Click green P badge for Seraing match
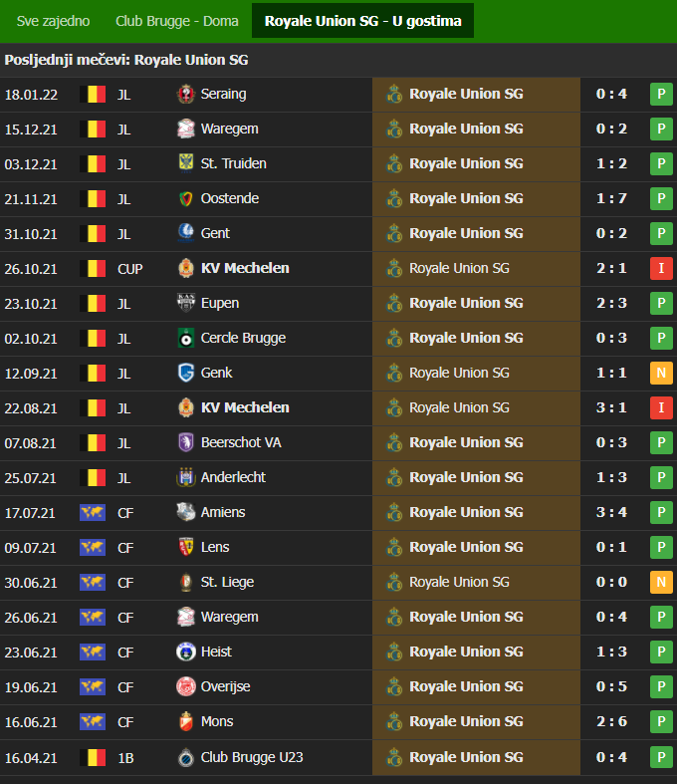This screenshot has height=784, width=677. click(661, 94)
